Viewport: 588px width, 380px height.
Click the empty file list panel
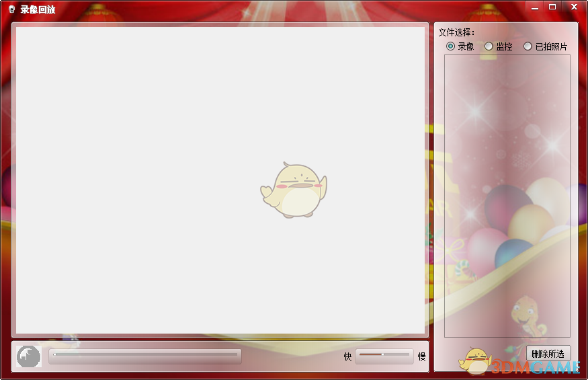(507, 196)
